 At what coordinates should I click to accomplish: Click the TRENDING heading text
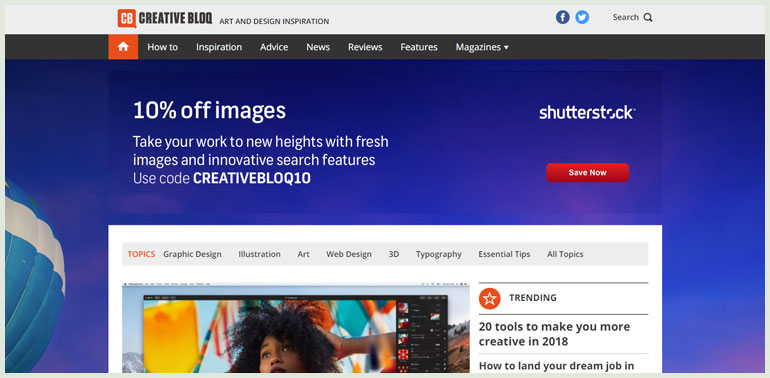coord(533,298)
